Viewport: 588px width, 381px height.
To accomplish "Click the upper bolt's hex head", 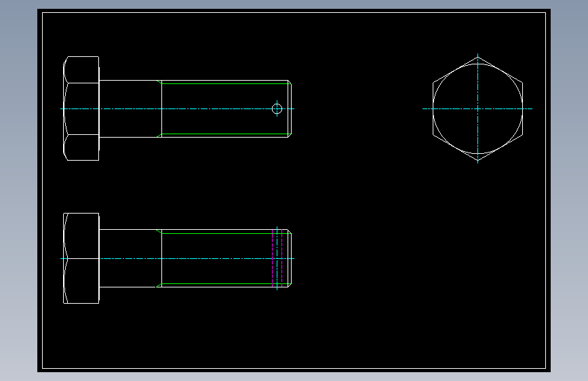I will click(x=81, y=108).
